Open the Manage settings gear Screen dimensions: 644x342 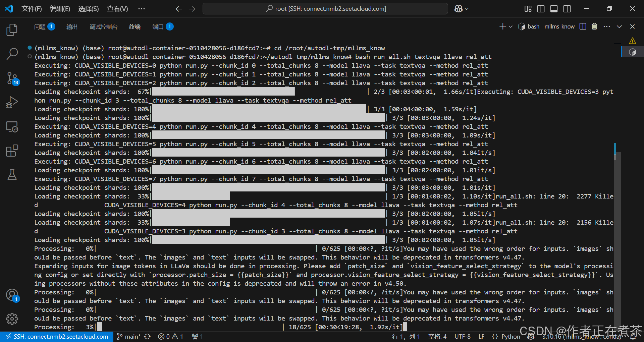[x=12, y=319]
